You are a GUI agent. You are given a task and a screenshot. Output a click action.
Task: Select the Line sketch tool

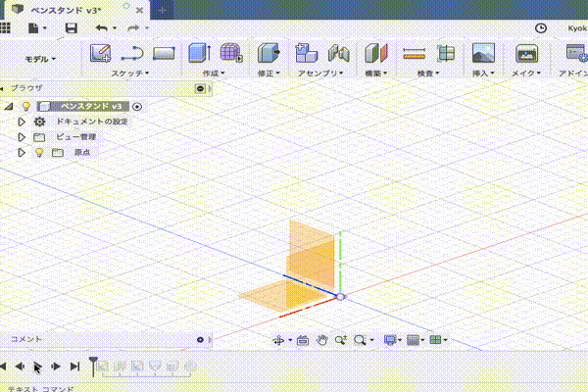[132, 53]
